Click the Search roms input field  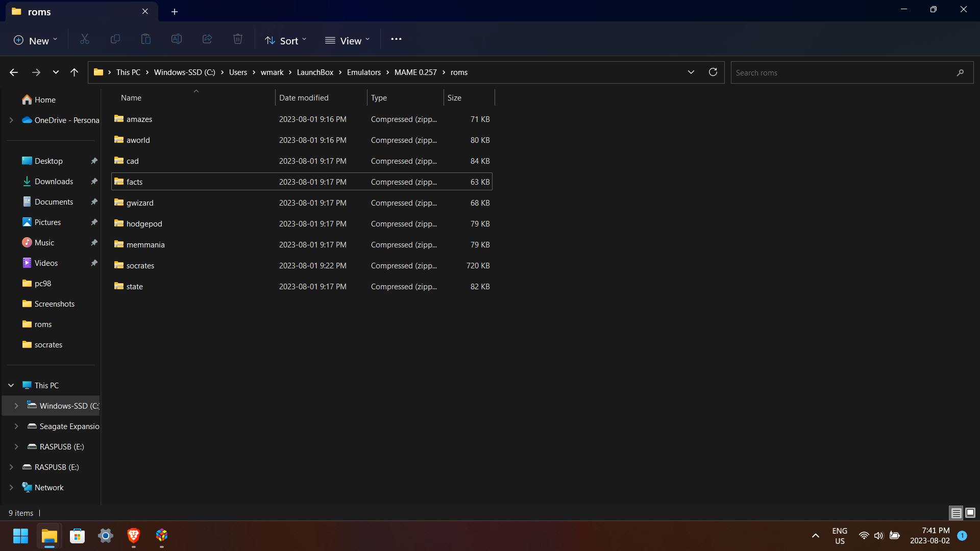[842, 72]
